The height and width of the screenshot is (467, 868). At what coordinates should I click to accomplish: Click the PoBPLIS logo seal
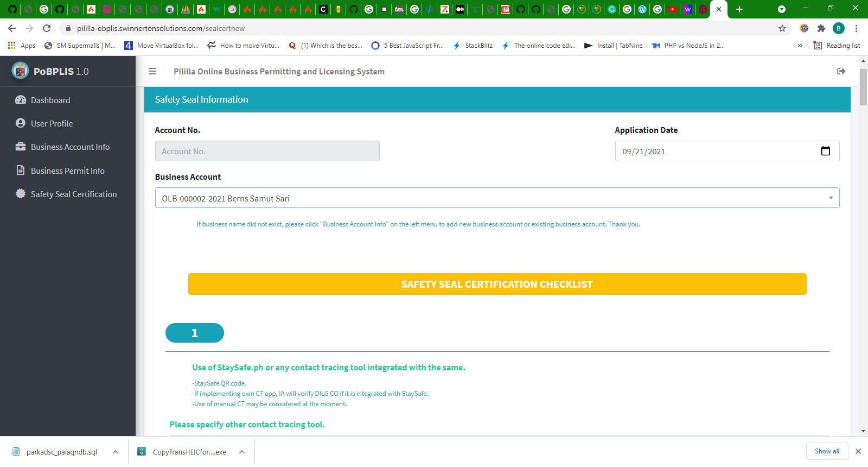click(x=20, y=71)
